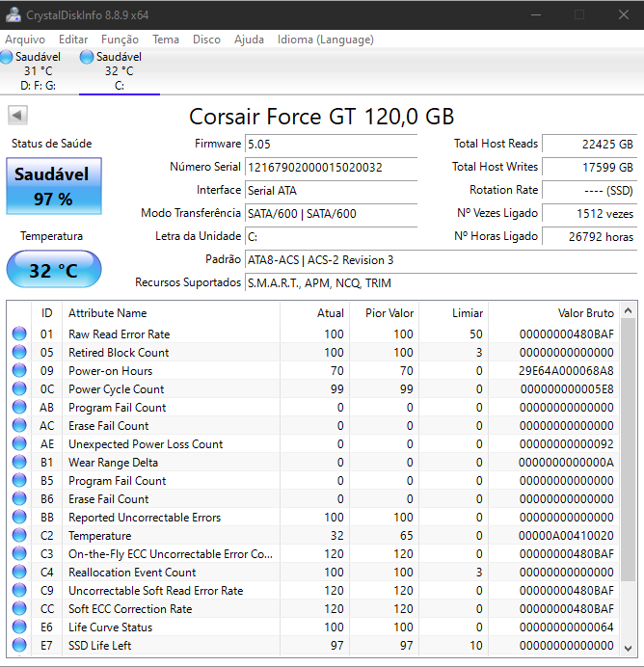Click the 32 °C temperature button
Image resolution: width=644 pixels, height=667 pixels.
(x=54, y=269)
